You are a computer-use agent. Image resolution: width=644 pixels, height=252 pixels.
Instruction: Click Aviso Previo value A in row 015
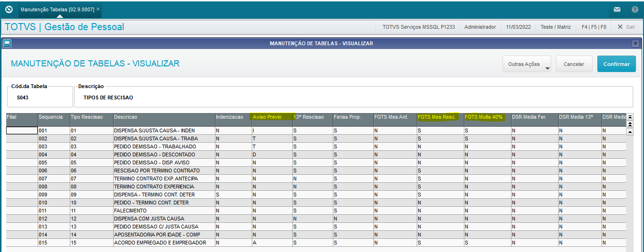[272, 243]
